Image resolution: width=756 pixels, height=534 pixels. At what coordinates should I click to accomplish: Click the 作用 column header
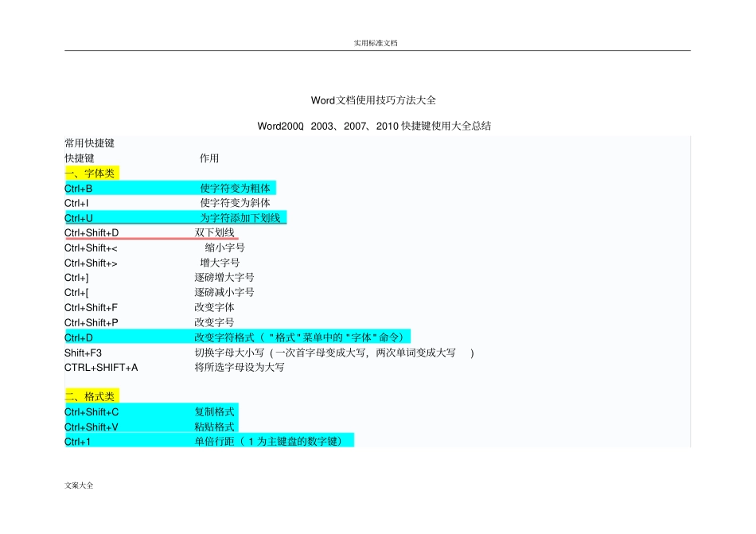pos(209,158)
